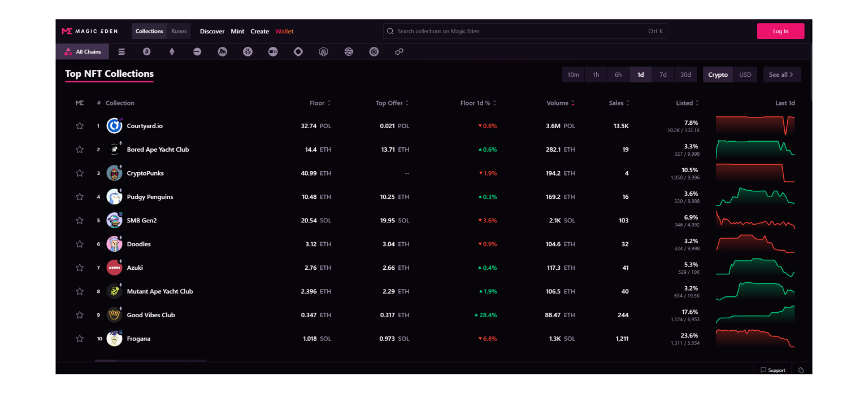Open the Mint menu item
868x394 pixels.
238,31
